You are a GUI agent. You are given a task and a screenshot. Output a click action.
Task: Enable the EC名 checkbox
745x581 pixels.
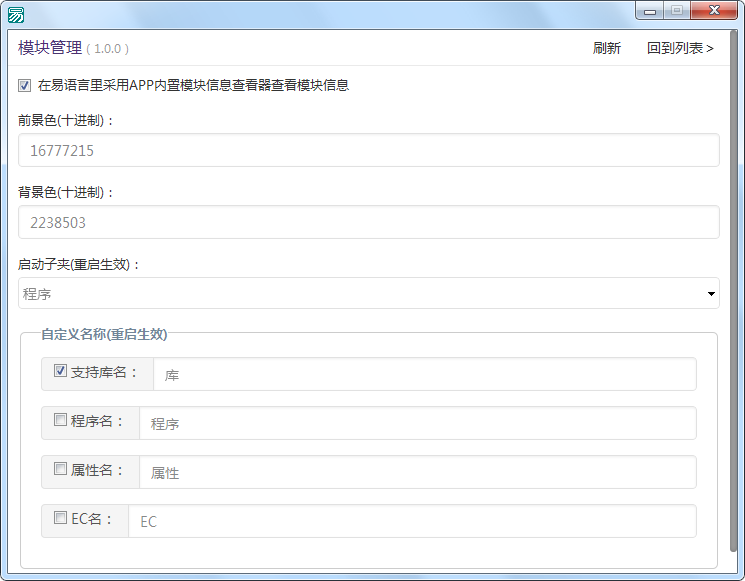60,517
